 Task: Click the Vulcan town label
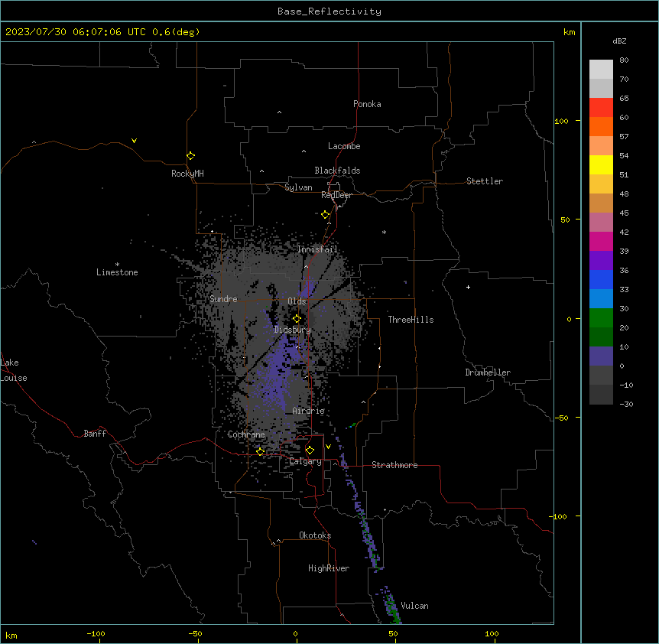(415, 606)
